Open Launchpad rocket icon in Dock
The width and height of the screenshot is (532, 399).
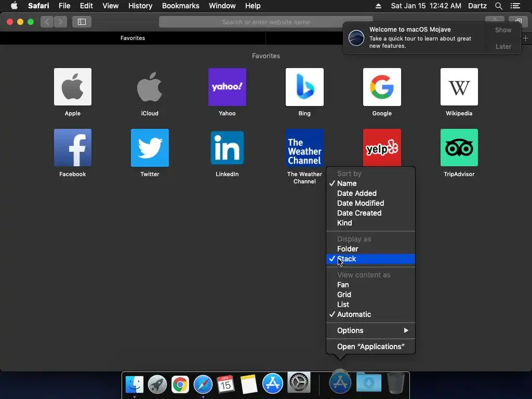point(157,384)
